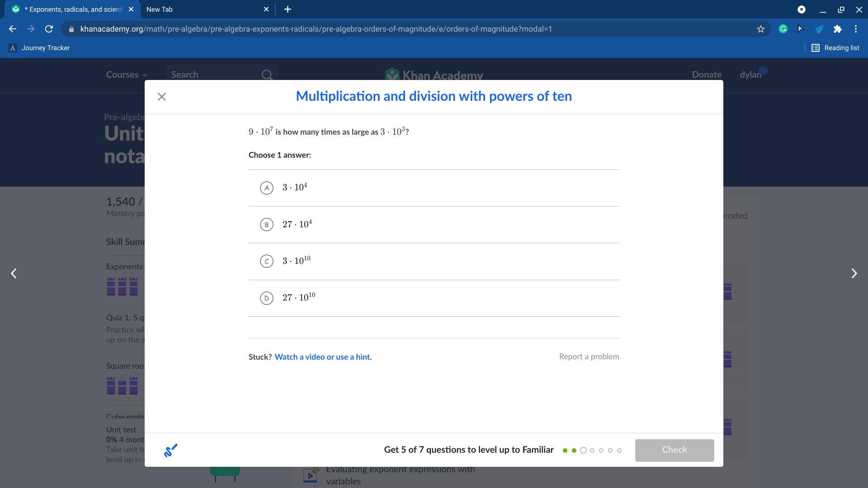Go to the previous item arrow
The width and height of the screenshot is (868, 488).
[14, 273]
